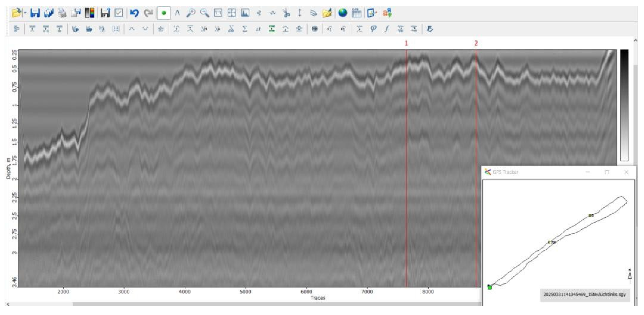
Task: Click the blue Undo arrow
Action: click(x=135, y=12)
